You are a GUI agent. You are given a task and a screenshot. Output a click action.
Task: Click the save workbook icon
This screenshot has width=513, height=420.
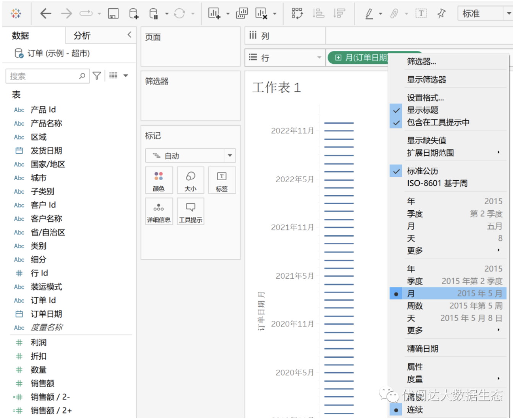coord(113,14)
